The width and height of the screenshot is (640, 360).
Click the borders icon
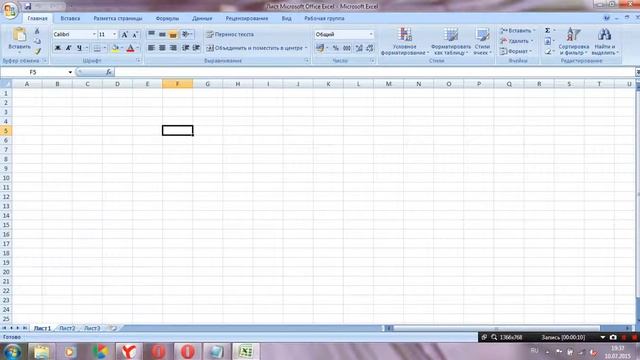[x=97, y=48]
